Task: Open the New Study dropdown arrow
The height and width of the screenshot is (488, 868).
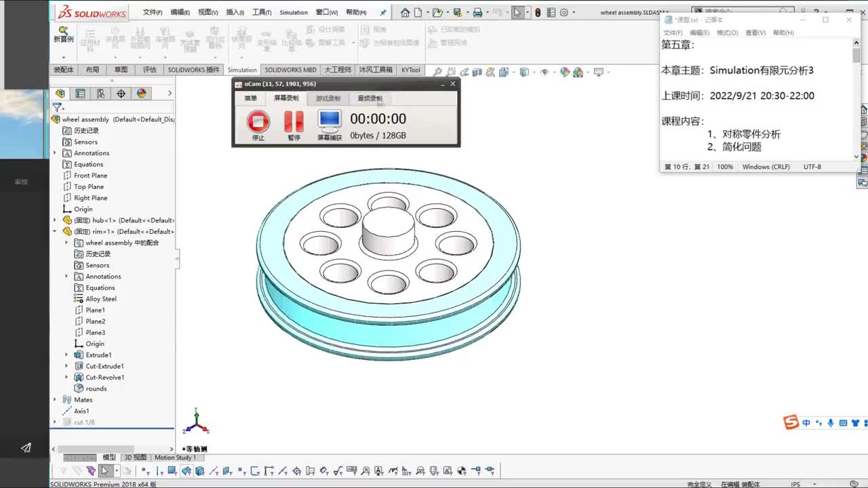Action: tap(64, 57)
